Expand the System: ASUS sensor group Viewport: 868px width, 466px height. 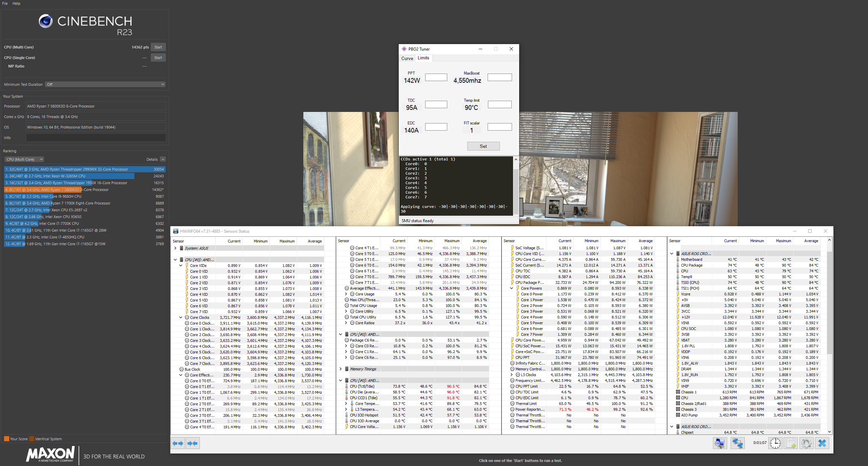click(x=175, y=248)
